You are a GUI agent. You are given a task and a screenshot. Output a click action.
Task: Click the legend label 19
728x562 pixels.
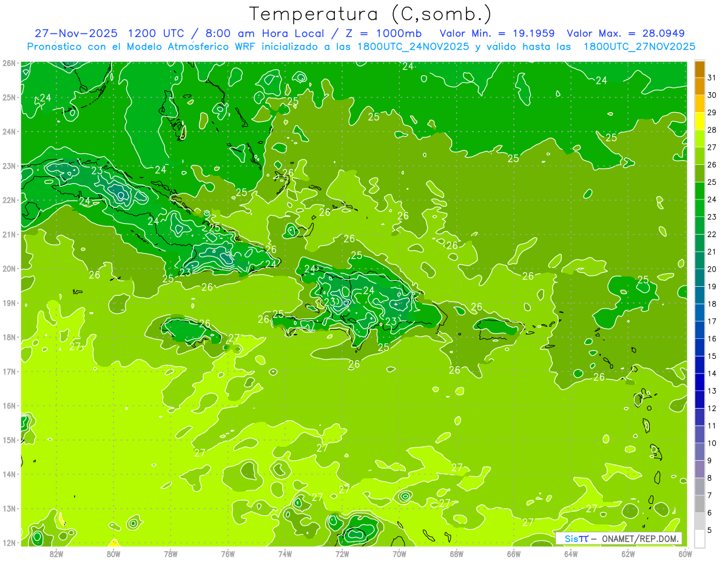[x=712, y=286]
